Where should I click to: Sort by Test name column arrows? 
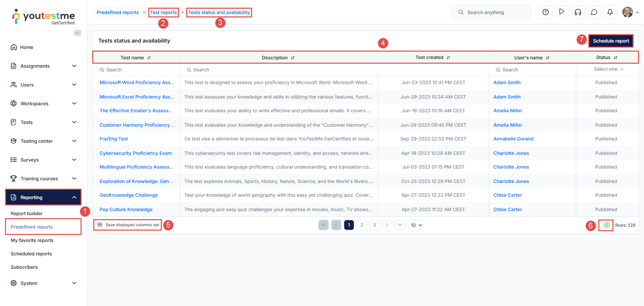149,58
